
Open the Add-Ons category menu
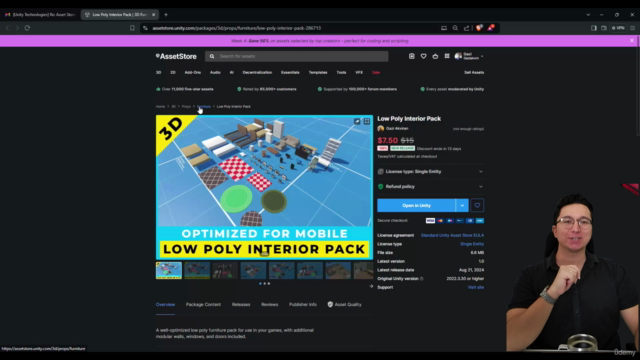(x=193, y=73)
